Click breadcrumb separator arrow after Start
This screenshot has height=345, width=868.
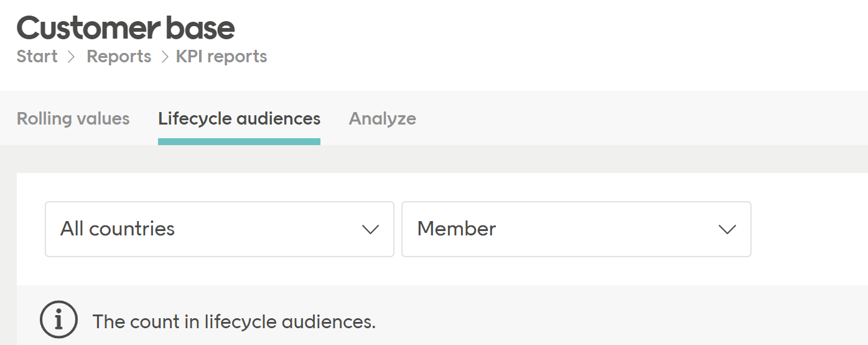pyautogui.click(x=72, y=57)
